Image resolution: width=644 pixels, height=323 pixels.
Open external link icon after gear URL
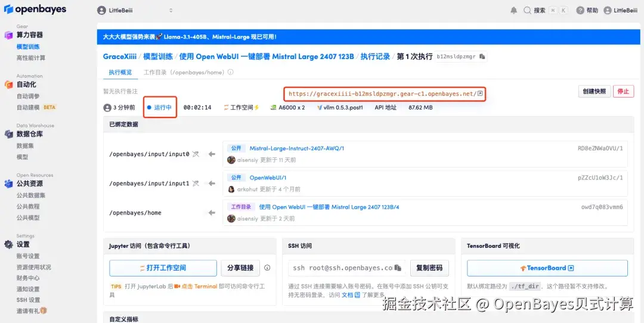pos(479,94)
